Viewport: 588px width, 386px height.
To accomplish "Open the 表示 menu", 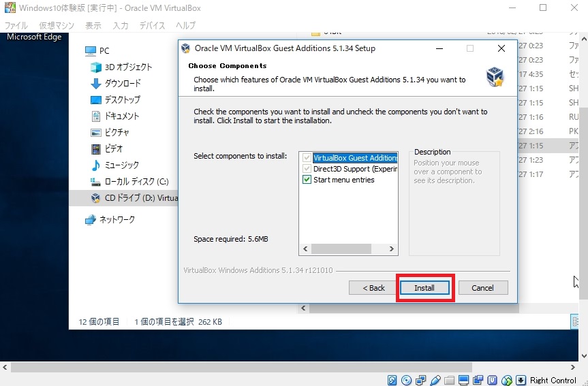I will (x=93, y=25).
